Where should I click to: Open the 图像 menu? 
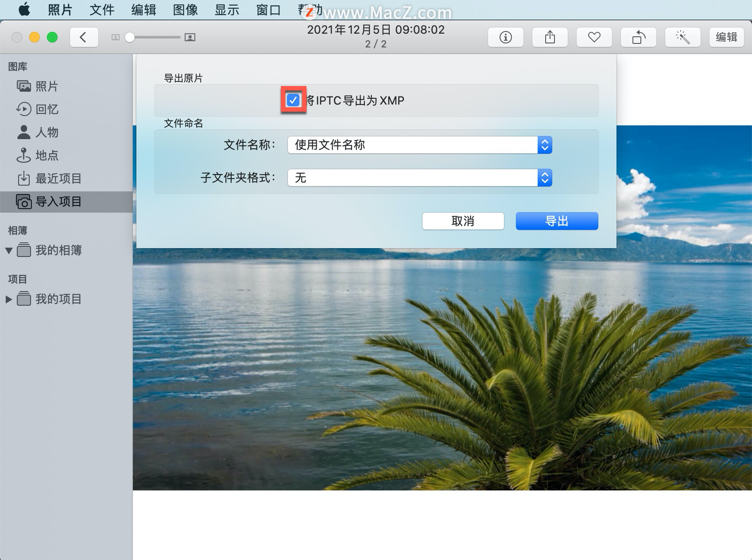pyautogui.click(x=185, y=10)
